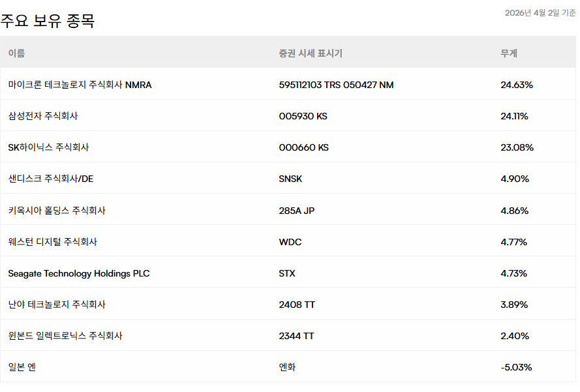580x392 pixels.
Task: Click the 무게 column header
Action: (x=509, y=53)
